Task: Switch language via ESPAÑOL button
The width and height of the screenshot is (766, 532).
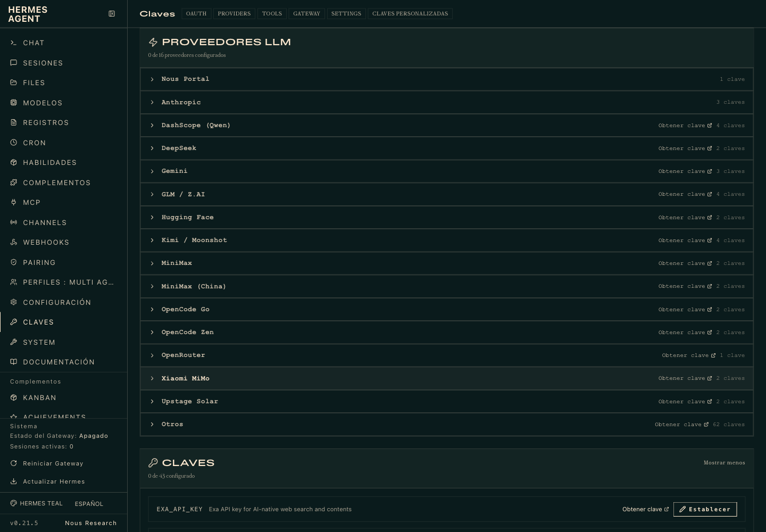Action: click(89, 504)
